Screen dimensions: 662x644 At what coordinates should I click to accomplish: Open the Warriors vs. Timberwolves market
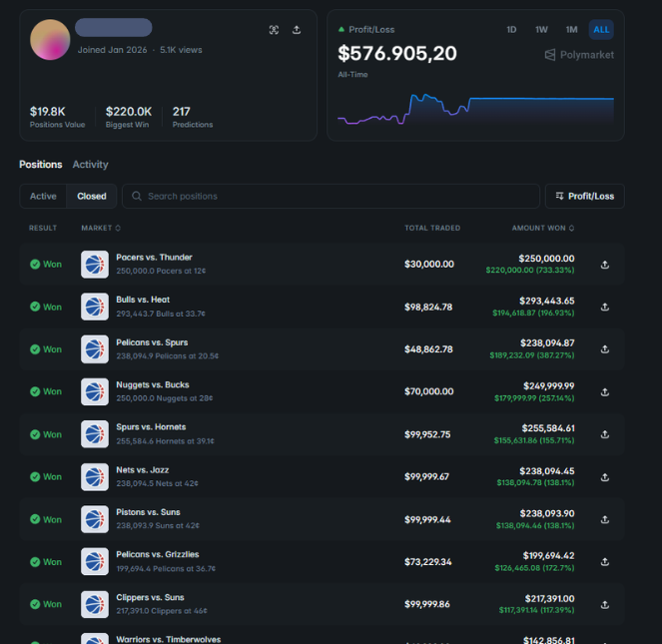click(169, 639)
